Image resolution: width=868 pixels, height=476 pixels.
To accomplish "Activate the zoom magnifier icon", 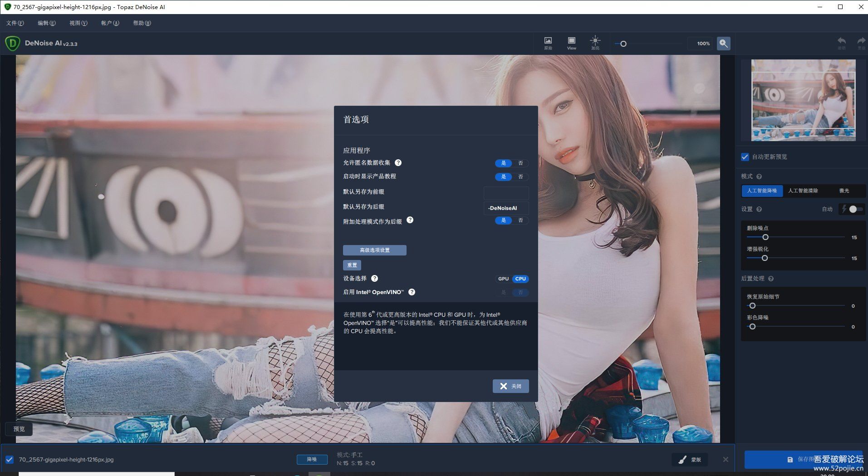I will click(724, 44).
